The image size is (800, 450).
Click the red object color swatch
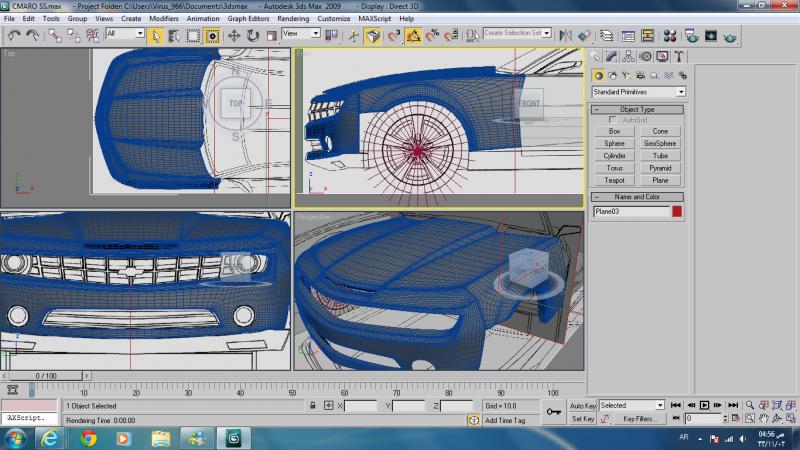(677, 212)
